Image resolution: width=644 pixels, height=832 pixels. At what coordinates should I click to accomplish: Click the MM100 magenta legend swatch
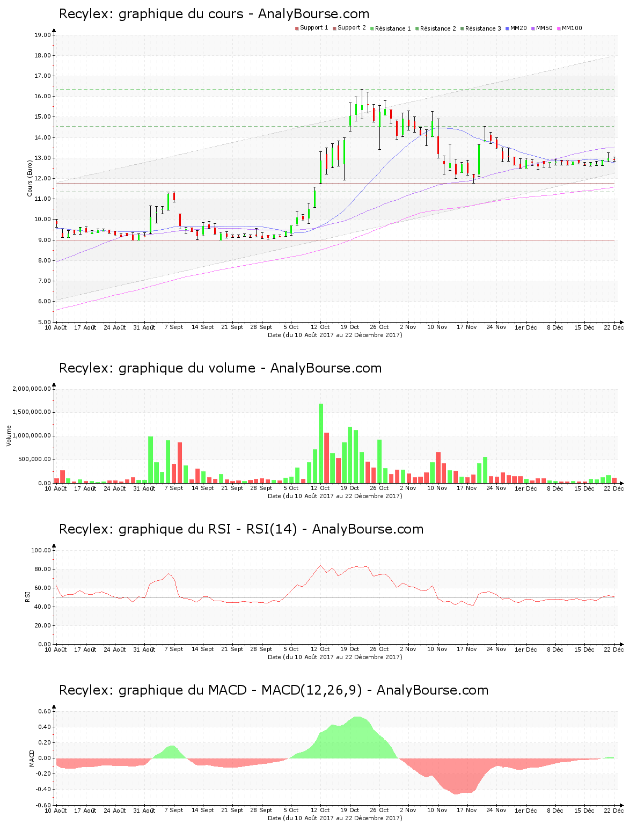pyautogui.click(x=559, y=28)
